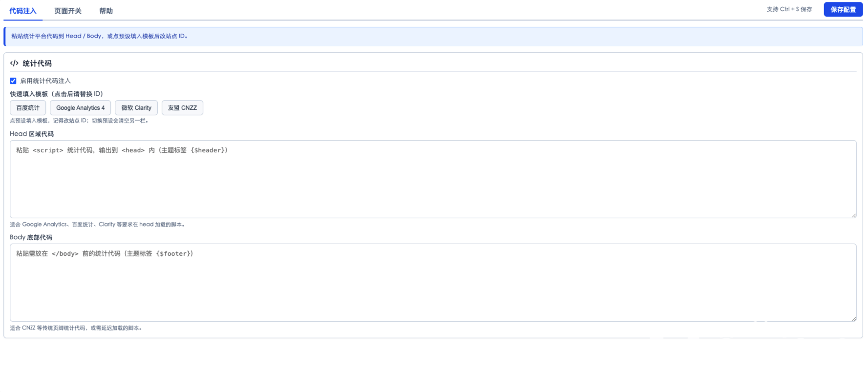Click the blue info banner about 粘贴统计平台代码
Image resolution: width=868 pixels, height=392 pixels.
[433, 36]
